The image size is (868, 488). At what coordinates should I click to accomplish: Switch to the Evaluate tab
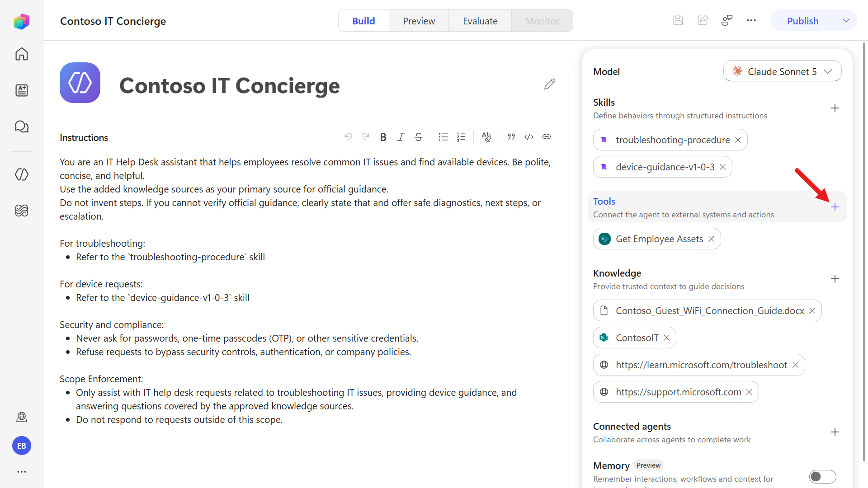pos(480,21)
